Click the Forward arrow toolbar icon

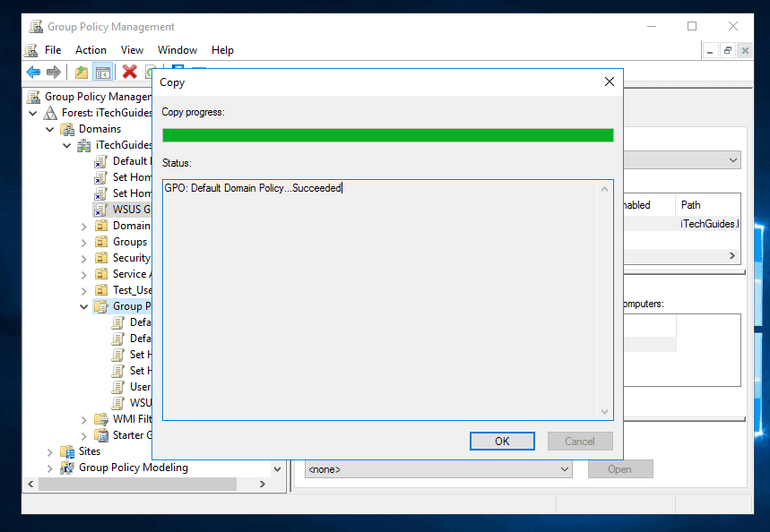pos(54,73)
